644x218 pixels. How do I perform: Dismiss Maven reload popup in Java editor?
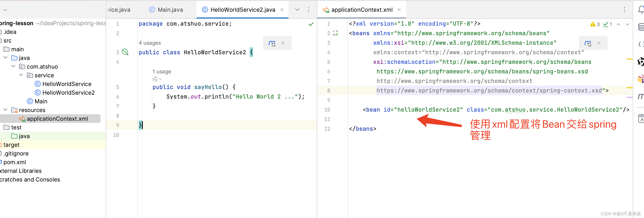[283, 43]
